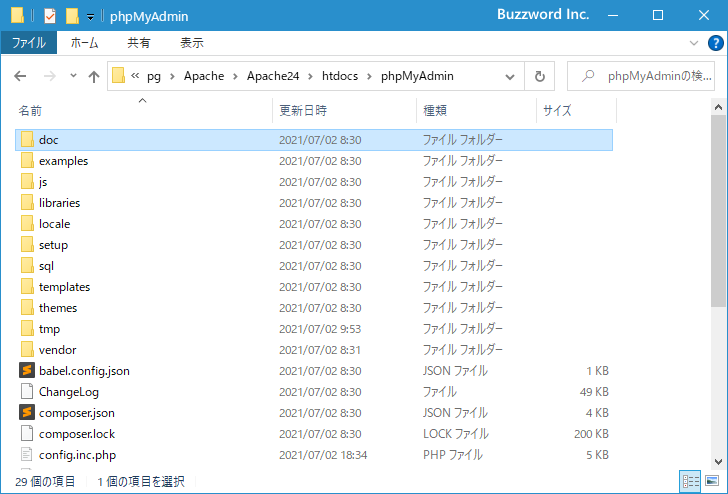Select the tmp folder icon

(27, 329)
